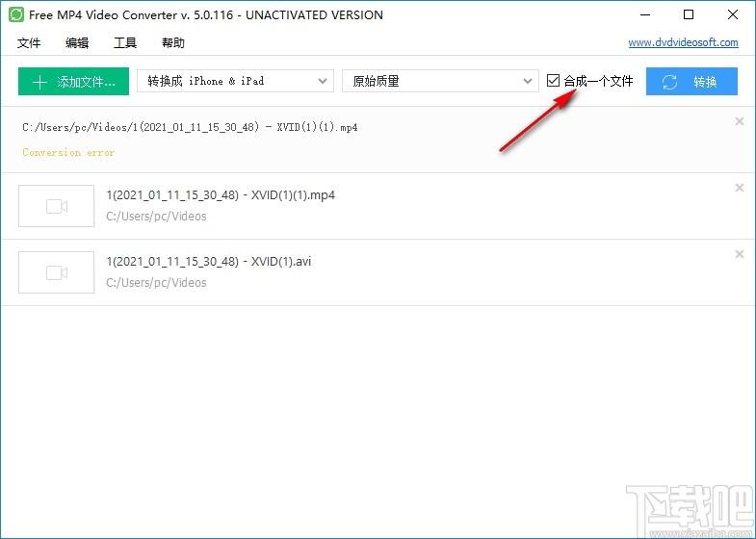Click the file name 1(2021_01_11_15_30_48) - XVID(1)(1).mp4
This screenshot has height=539, width=756.
coord(221,195)
